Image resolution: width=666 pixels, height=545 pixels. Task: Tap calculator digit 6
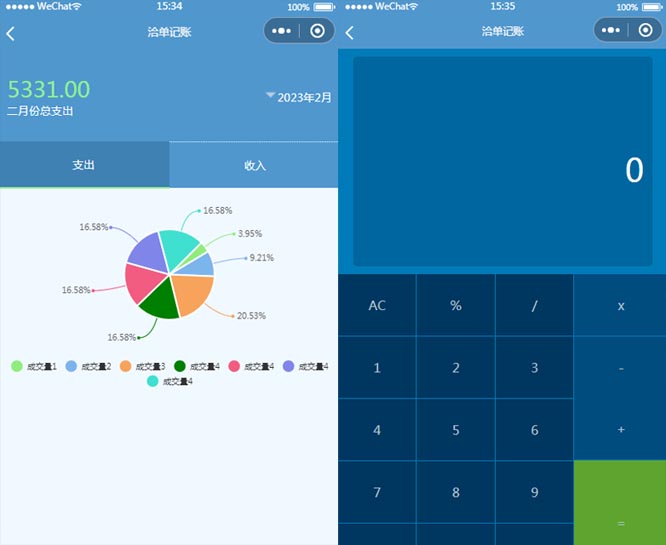point(534,429)
